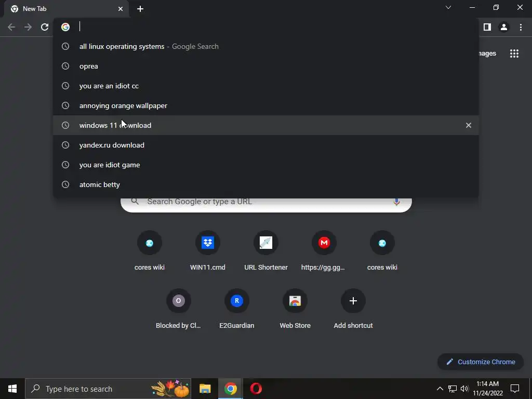Go forward with the forward arrow
The height and width of the screenshot is (399, 532).
point(28,27)
